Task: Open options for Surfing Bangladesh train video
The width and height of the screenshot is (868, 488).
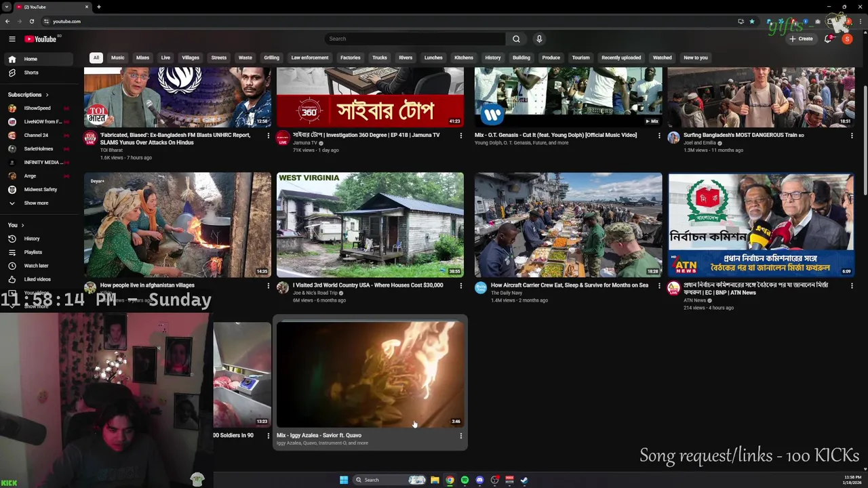Action: coord(852,136)
